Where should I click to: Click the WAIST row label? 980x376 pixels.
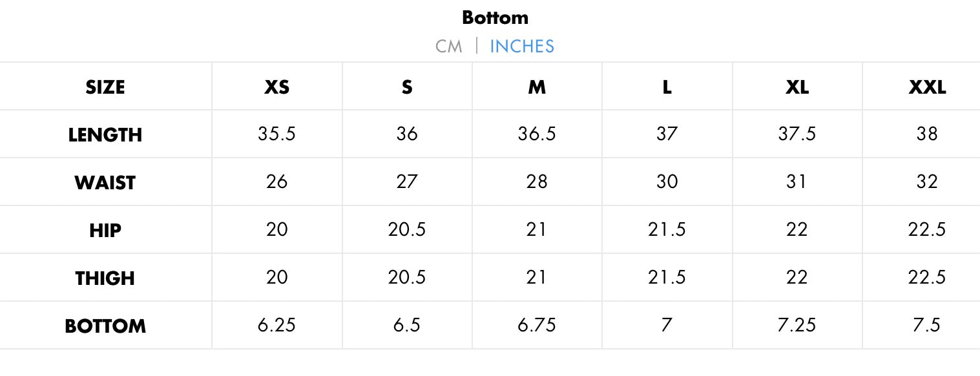[105, 183]
